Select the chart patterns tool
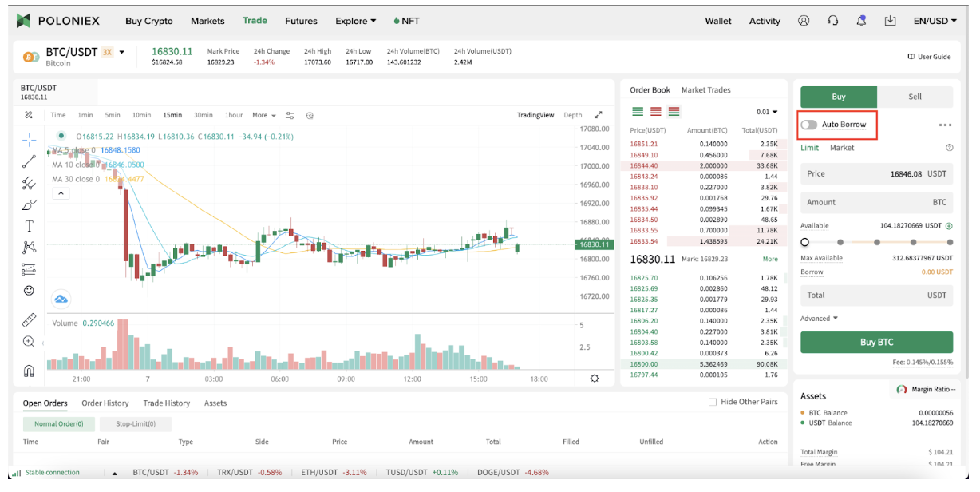Viewport: 980px width, 492px height. [29, 248]
